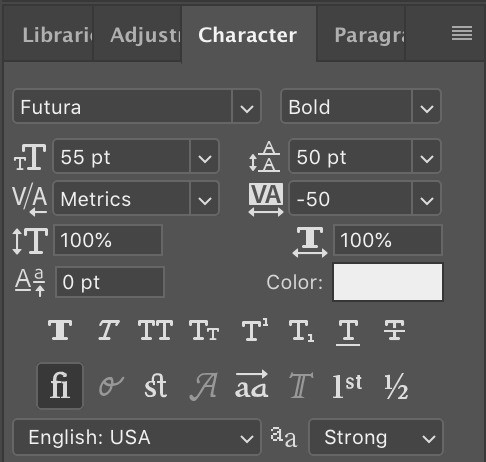Screen dimensions: 486x462
Task: Click the Color: label
Action: click(295, 283)
